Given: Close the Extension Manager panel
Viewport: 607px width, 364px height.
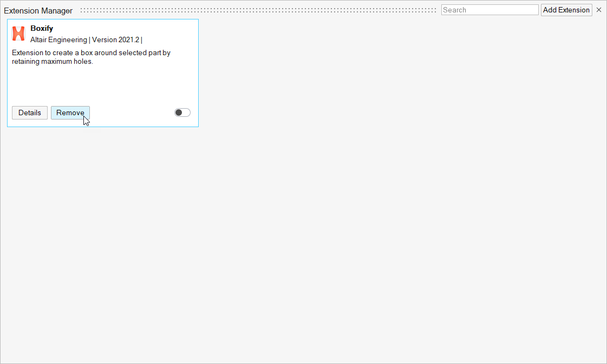Looking at the screenshot, I should (599, 10).
